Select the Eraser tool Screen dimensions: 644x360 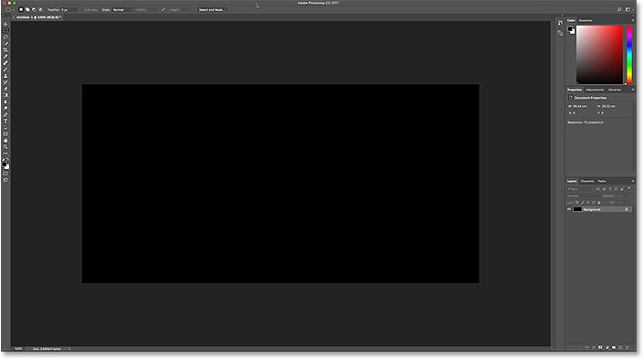[x=5, y=89]
